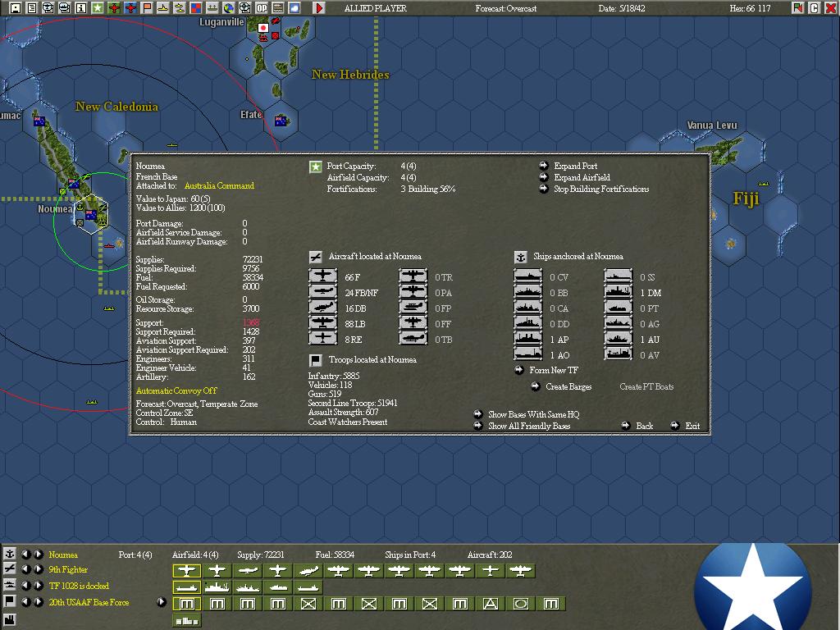Click next arrow beside TF 1028 is docked
The image size is (840, 630).
coord(38,585)
